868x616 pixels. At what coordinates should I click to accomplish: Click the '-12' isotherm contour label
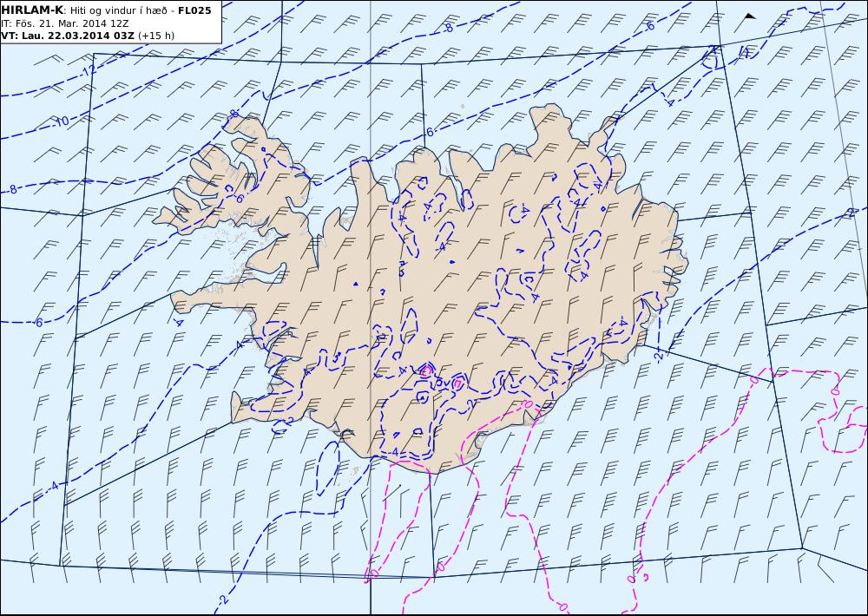click(x=89, y=71)
